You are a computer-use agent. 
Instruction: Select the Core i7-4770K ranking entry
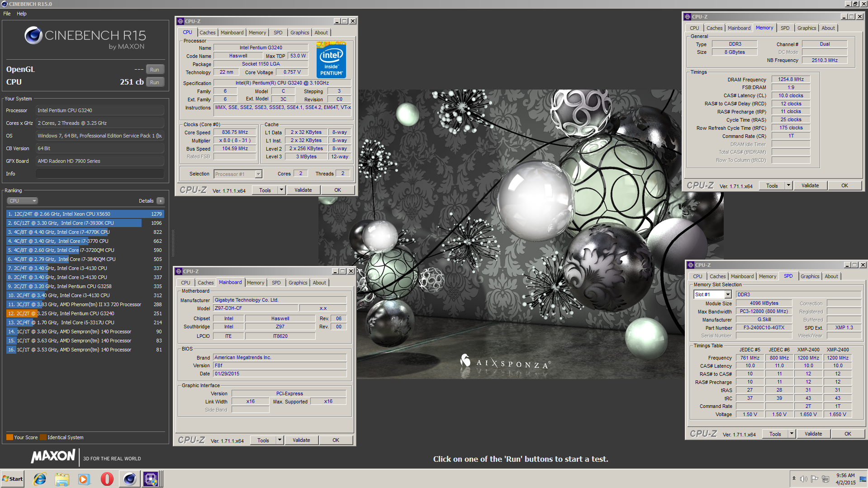[x=85, y=232]
